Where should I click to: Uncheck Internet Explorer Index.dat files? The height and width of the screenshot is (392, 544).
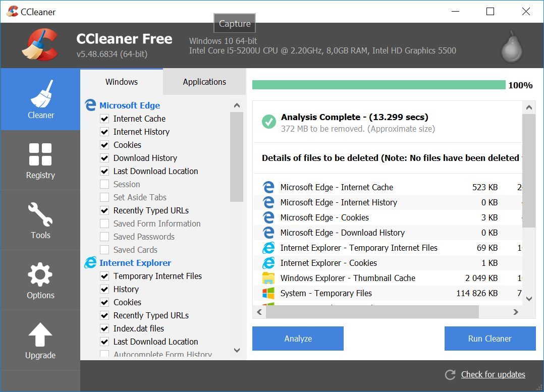(x=104, y=328)
